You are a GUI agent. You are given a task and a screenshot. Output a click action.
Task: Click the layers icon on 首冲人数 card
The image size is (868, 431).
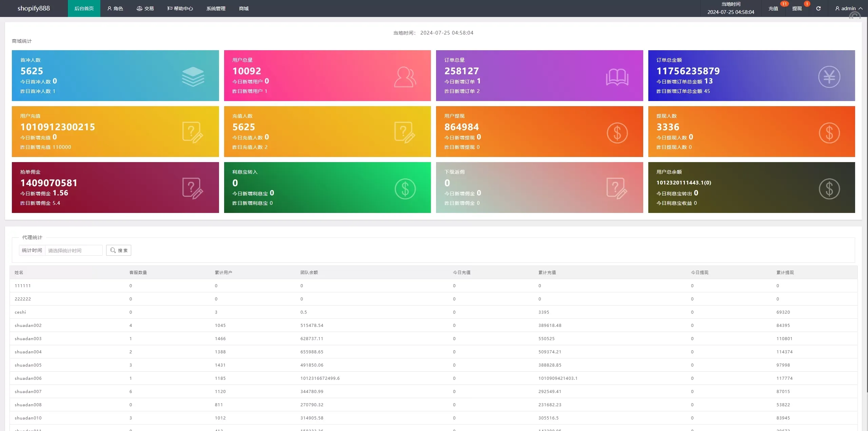pyautogui.click(x=193, y=77)
